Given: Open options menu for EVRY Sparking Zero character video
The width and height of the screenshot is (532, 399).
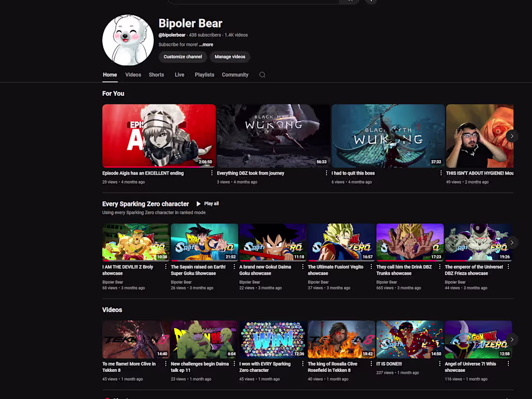Looking at the screenshot, I should 303,364.
